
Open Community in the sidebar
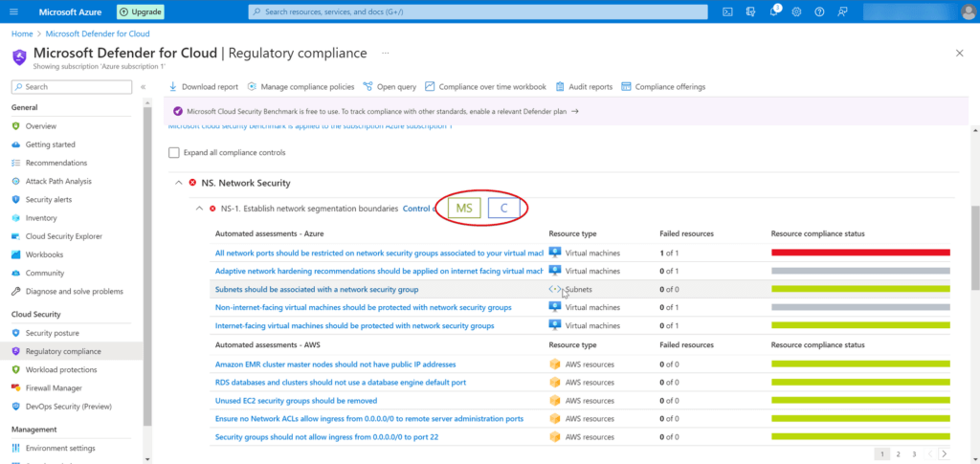click(x=45, y=273)
